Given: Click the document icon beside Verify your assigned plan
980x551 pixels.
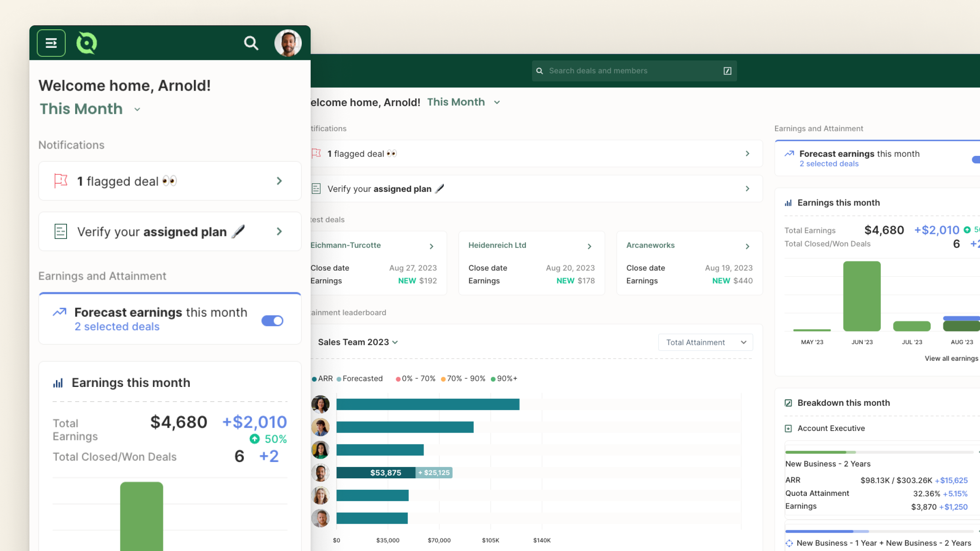Looking at the screenshot, I should point(60,231).
